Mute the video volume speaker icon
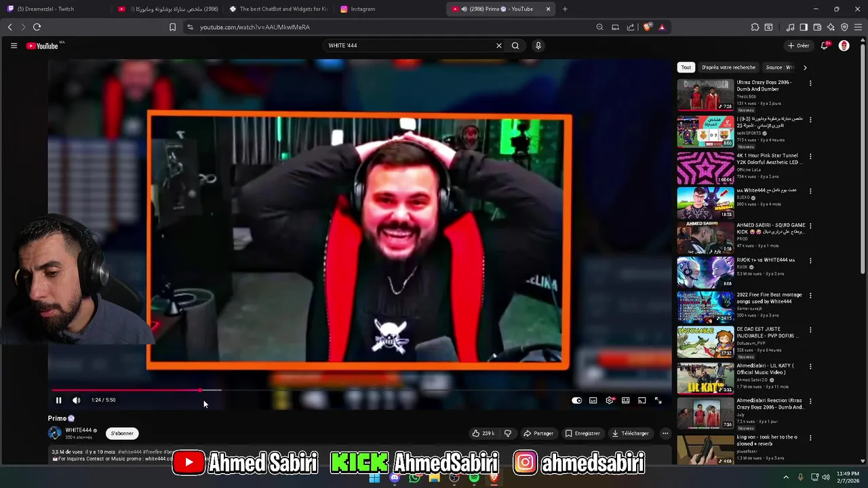 (x=76, y=401)
